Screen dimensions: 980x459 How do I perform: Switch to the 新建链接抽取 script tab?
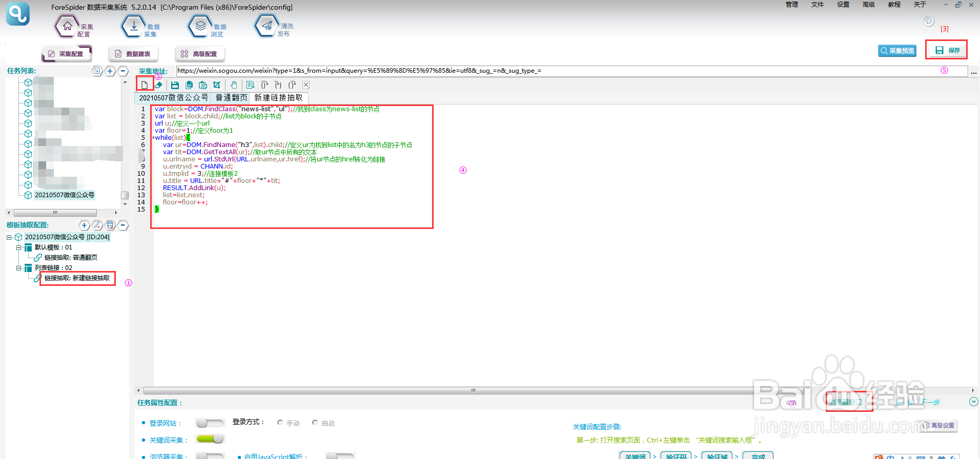pos(279,97)
